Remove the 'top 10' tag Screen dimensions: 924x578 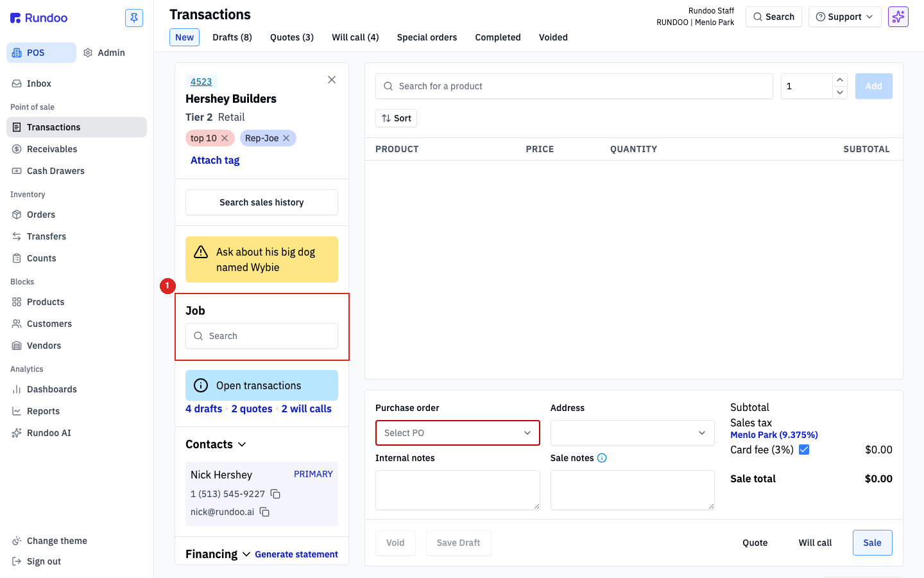(x=225, y=138)
